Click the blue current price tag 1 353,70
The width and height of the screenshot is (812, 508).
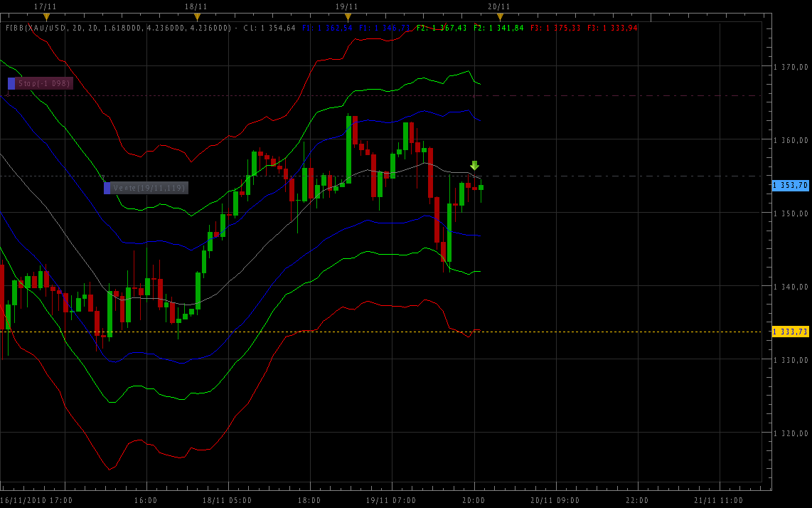[x=791, y=185]
